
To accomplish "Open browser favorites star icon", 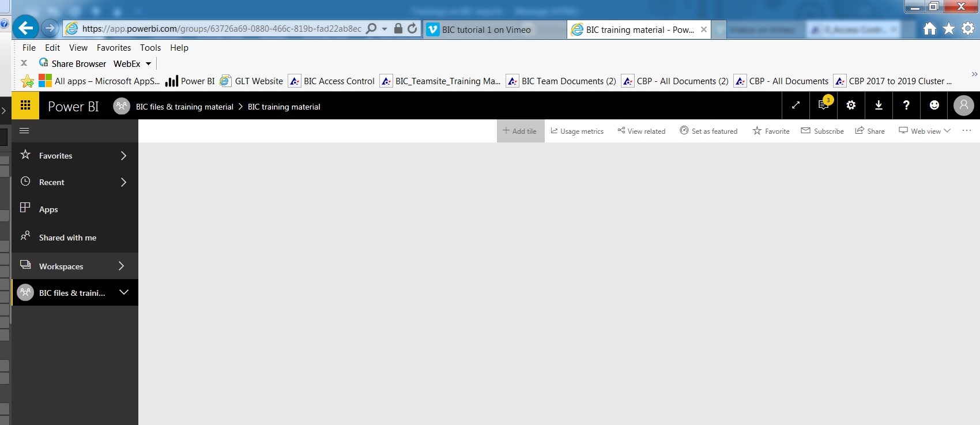I will point(949,29).
